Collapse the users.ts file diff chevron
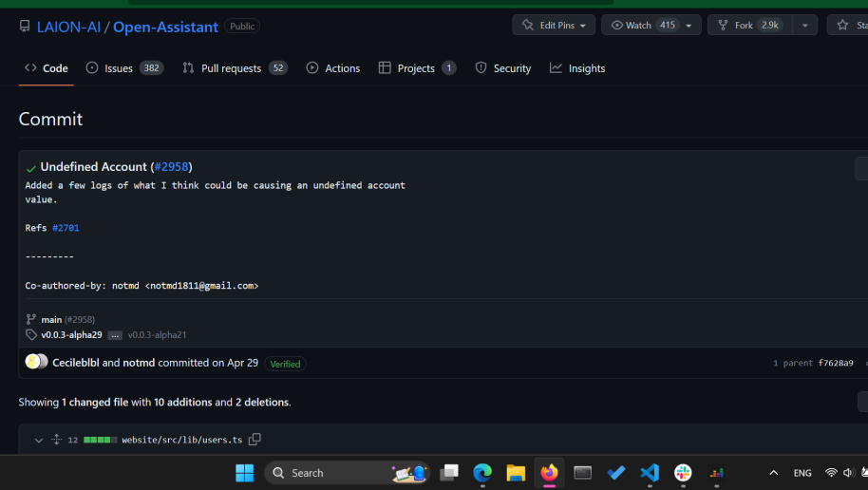 tap(38, 441)
